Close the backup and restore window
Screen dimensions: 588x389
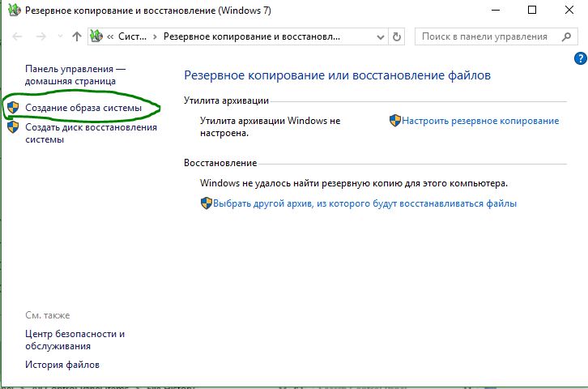point(569,10)
